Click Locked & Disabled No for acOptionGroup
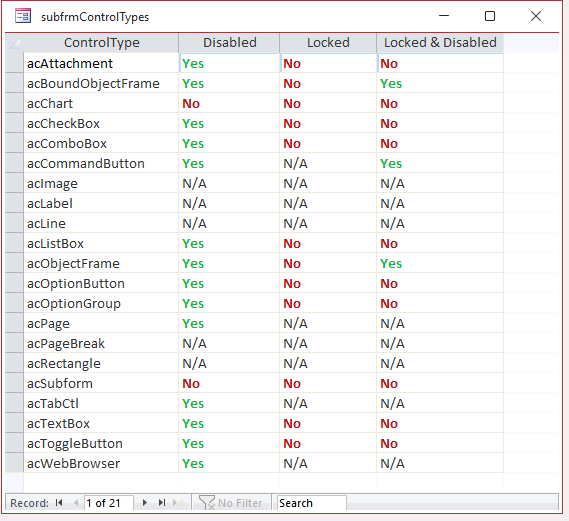The width and height of the screenshot is (569, 521). click(x=440, y=303)
